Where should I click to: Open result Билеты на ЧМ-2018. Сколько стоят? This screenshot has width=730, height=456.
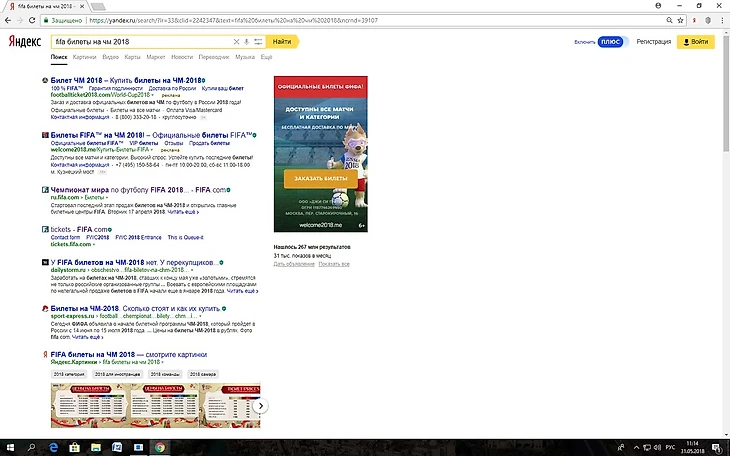[x=135, y=308]
